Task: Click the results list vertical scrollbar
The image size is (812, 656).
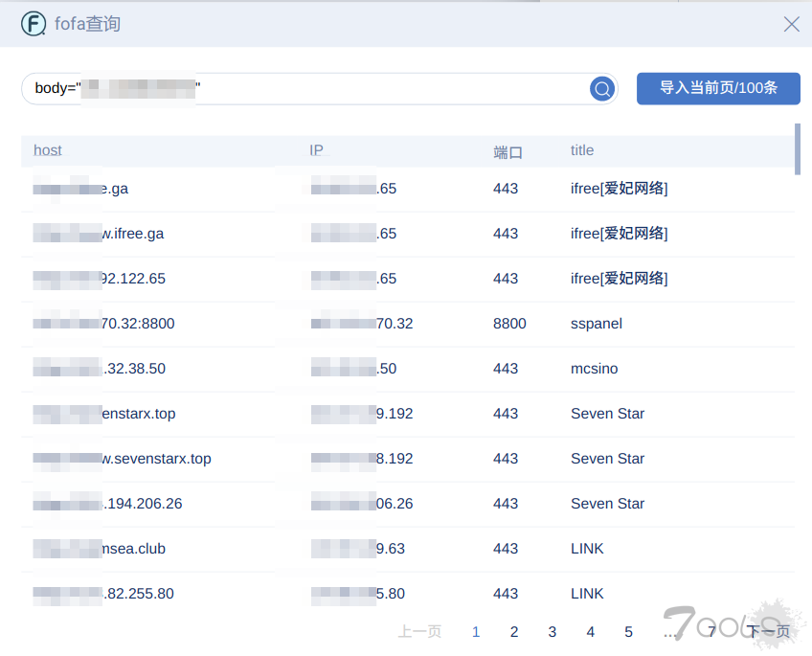Action: [798, 149]
